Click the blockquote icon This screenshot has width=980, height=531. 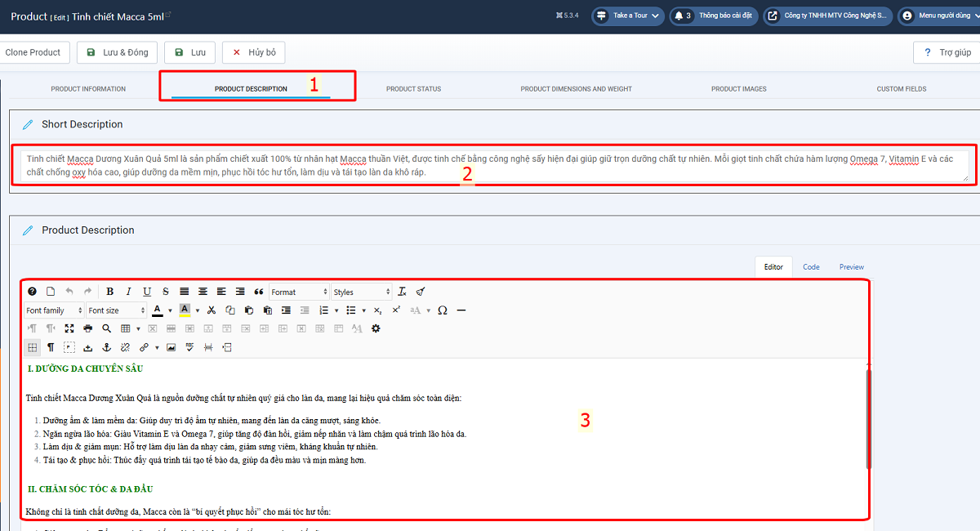click(259, 292)
